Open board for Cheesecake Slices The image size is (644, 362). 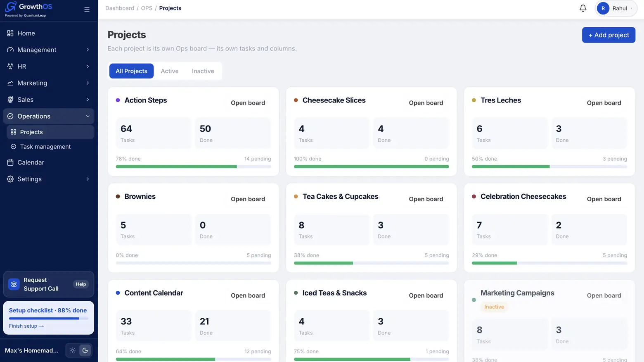point(426,103)
